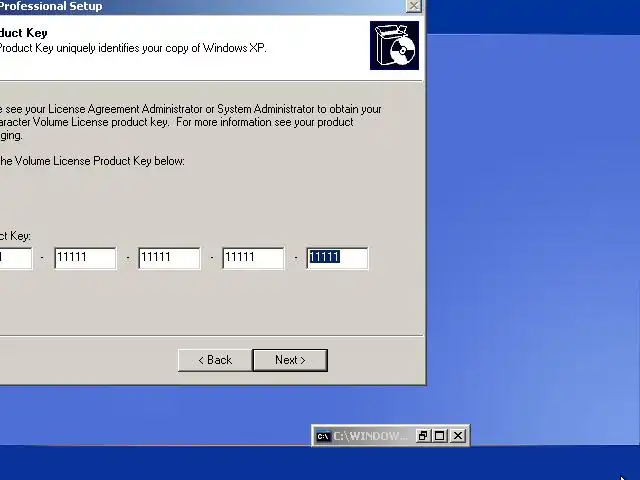Image resolution: width=640 pixels, height=480 pixels.
Task: Restore the minimized C:\WINDOW... command window
Action: (422, 436)
